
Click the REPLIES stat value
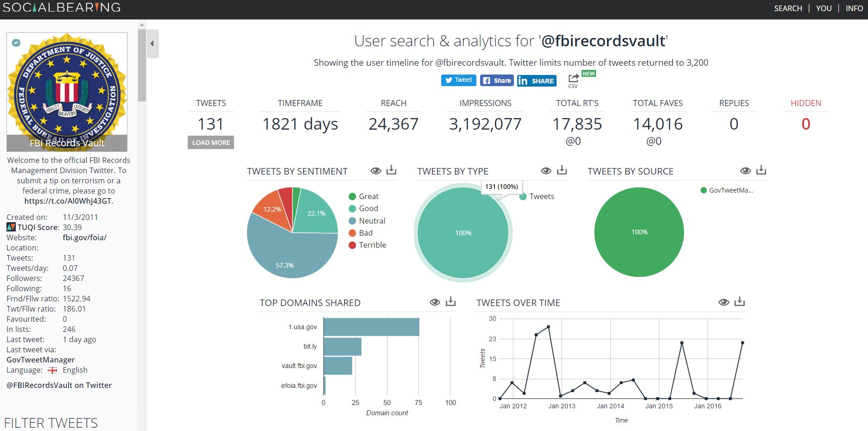[x=734, y=124]
